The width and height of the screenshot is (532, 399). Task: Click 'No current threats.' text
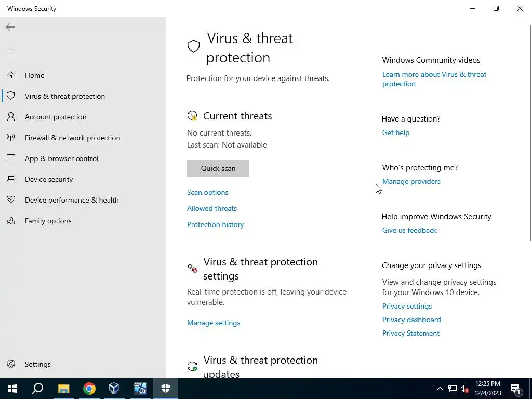point(220,133)
